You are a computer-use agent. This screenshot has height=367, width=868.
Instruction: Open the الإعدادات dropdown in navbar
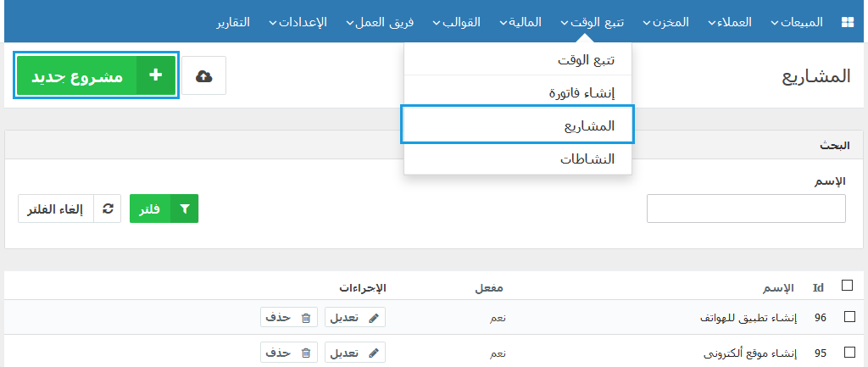pos(298,22)
